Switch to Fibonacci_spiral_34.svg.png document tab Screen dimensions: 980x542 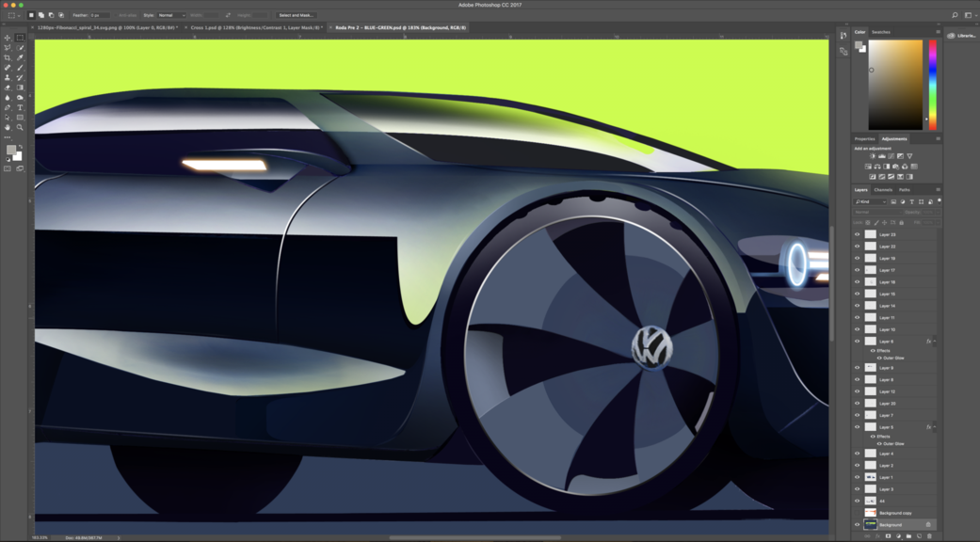coord(107,27)
